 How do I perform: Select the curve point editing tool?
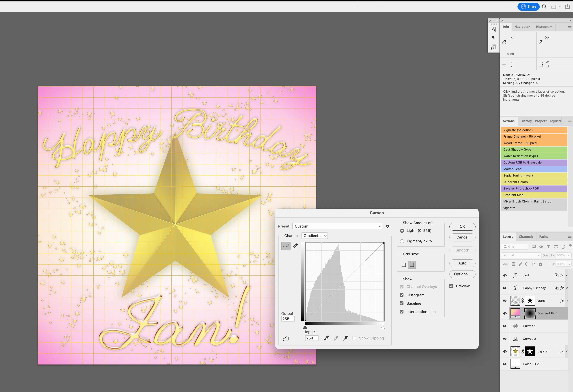286,246
